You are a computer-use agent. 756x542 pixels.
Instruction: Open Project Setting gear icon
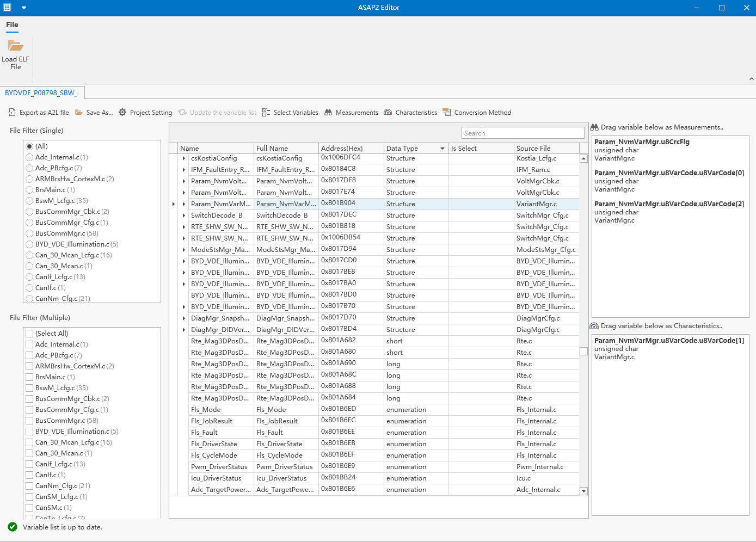(x=122, y=112)
